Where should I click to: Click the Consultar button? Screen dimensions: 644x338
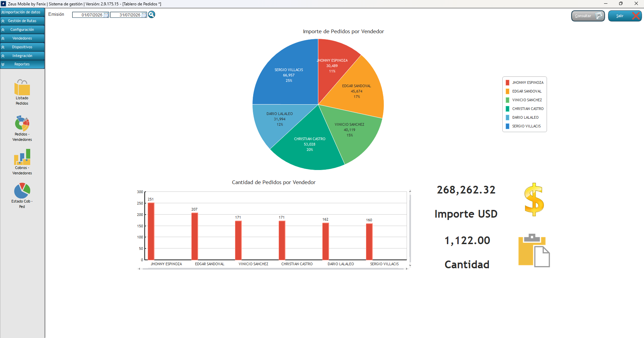(x=588, y=16)
